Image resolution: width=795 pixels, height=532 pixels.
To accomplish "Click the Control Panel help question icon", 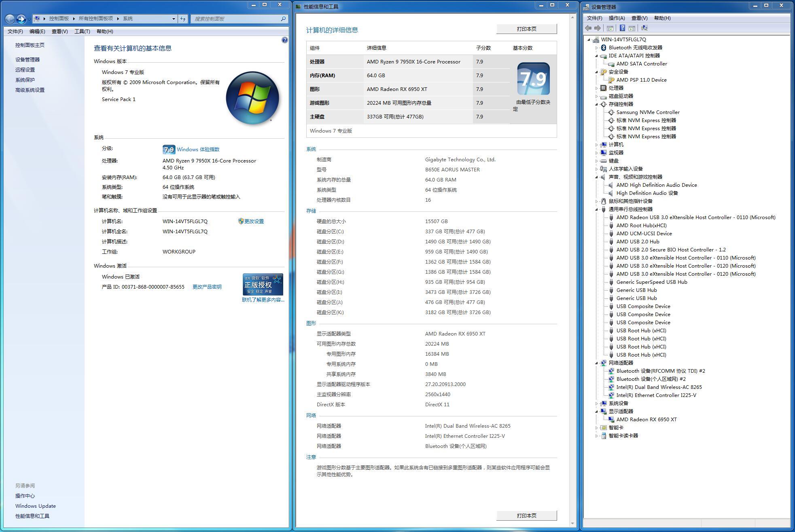I will click(x=284, y=40).
